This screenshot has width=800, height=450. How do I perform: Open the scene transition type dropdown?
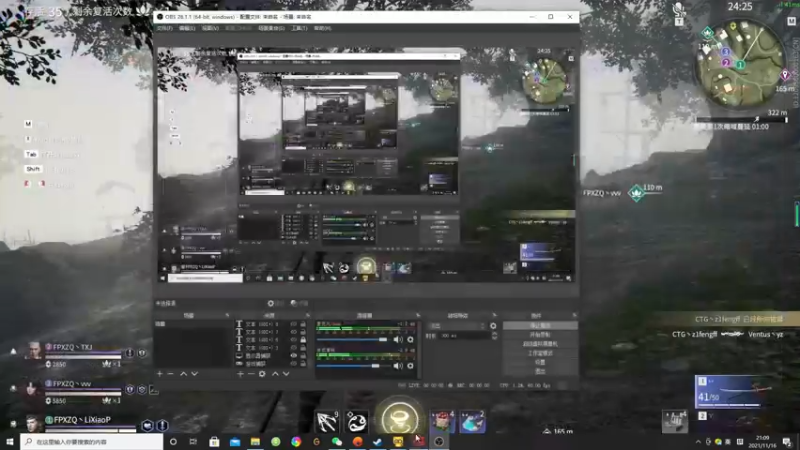(457, 326)
